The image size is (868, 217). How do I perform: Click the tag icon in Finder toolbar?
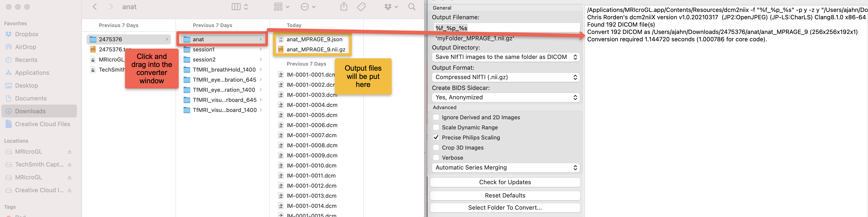361,7
